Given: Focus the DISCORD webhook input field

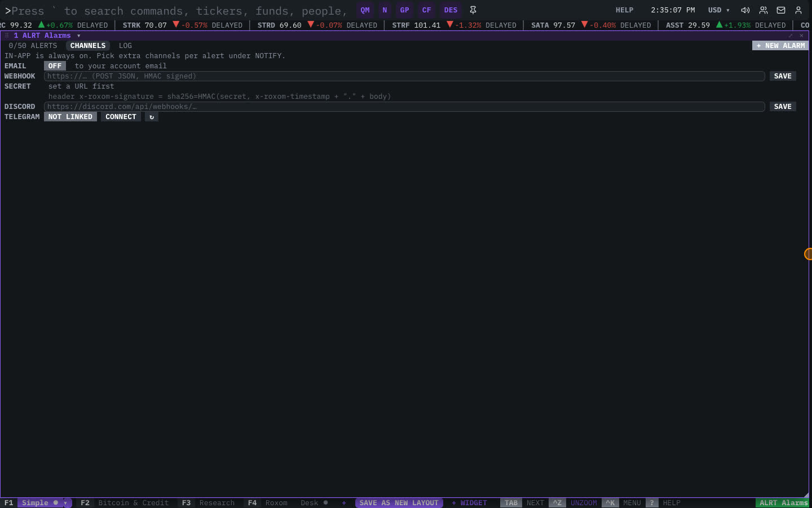Looking at the screenshot, I should (x=404, y=107).
